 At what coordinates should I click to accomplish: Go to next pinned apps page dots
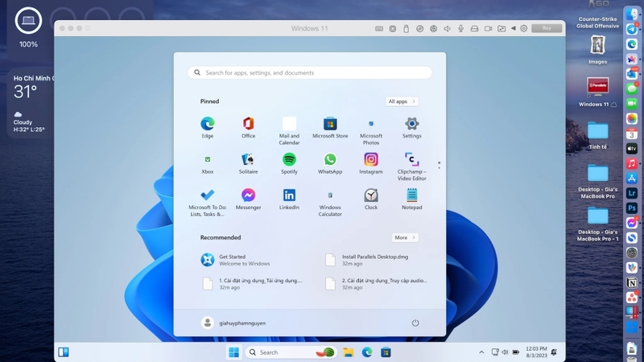tap(439, 165)
